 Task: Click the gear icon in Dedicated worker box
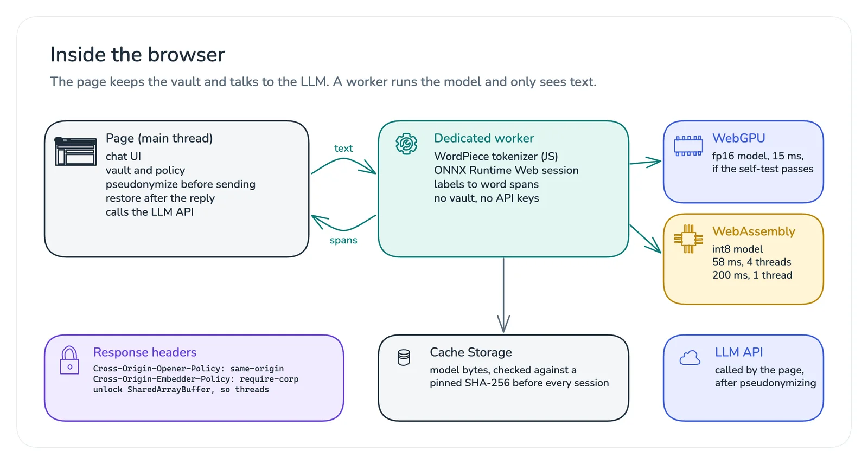click(406, 144)
